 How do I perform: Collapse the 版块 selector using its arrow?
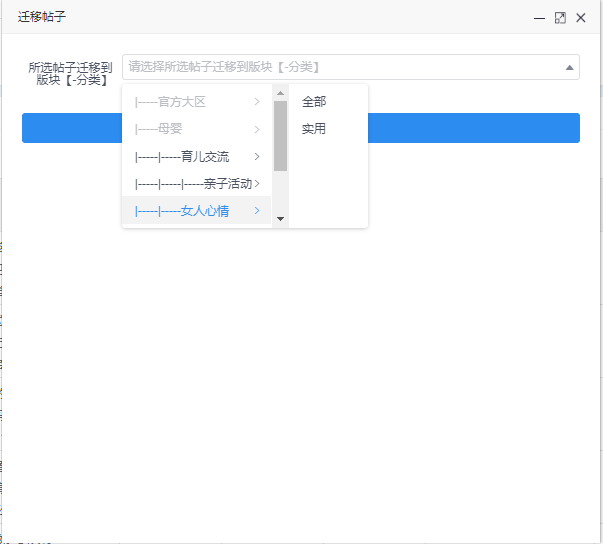tap(570, 68)
